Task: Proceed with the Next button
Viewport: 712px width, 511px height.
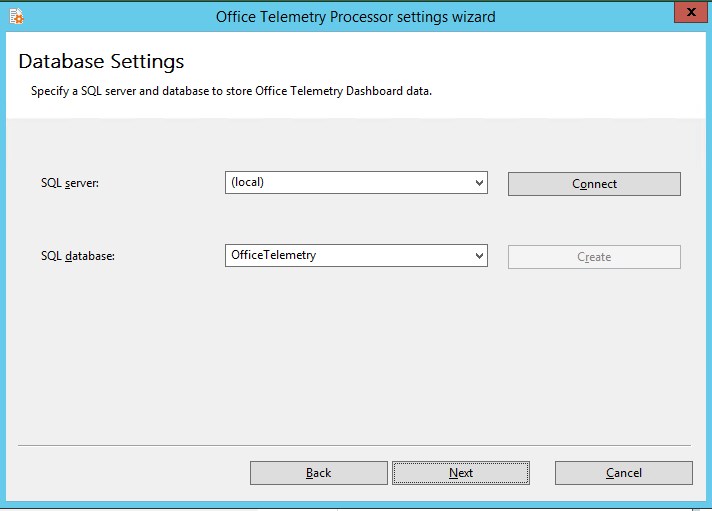Action: [x=461, y=473]
